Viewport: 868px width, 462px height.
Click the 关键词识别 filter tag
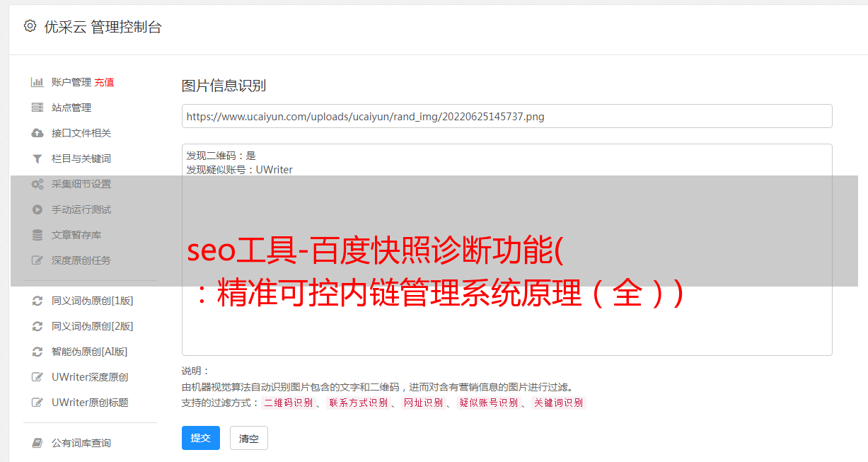pos(559,403)
